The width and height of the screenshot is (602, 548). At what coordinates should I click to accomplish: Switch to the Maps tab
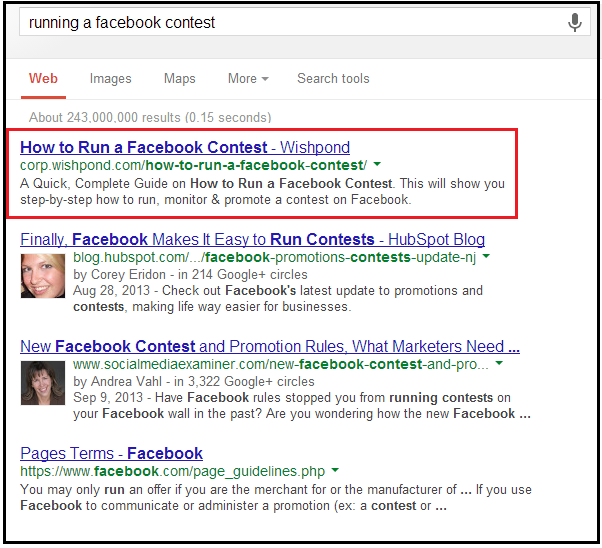tap(179, 78)
